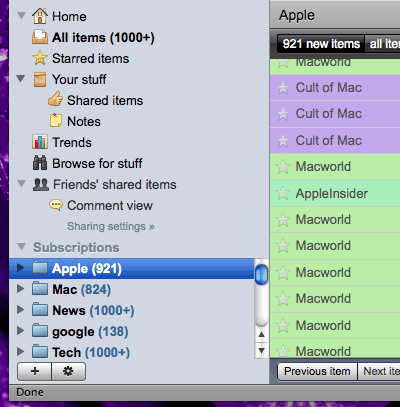Open the AppleInsider feed item text
400x407 pixels.
tap(332, 193)
